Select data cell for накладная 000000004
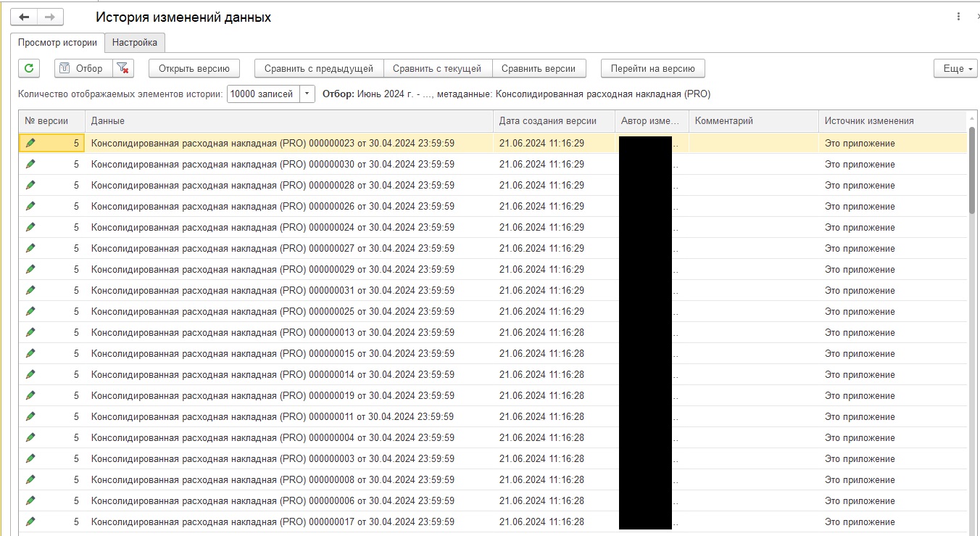The width and height of the screenshot is (980, 536). [289, 437]
